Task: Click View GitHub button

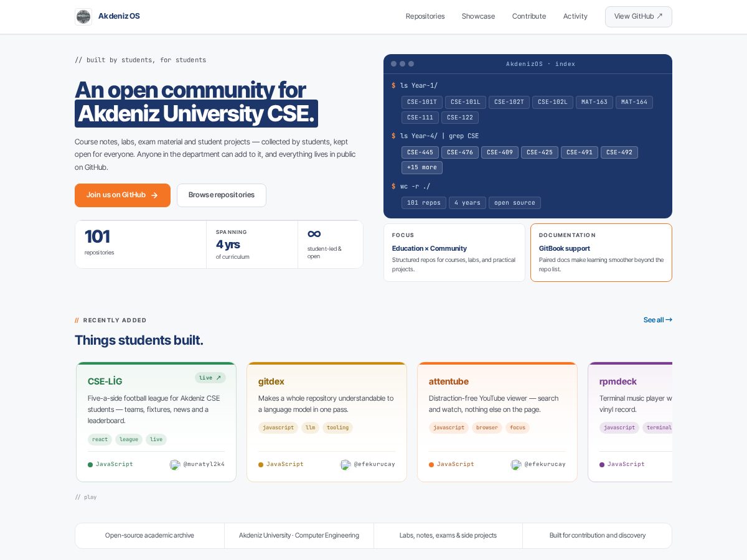Action: tap(639, 17)
